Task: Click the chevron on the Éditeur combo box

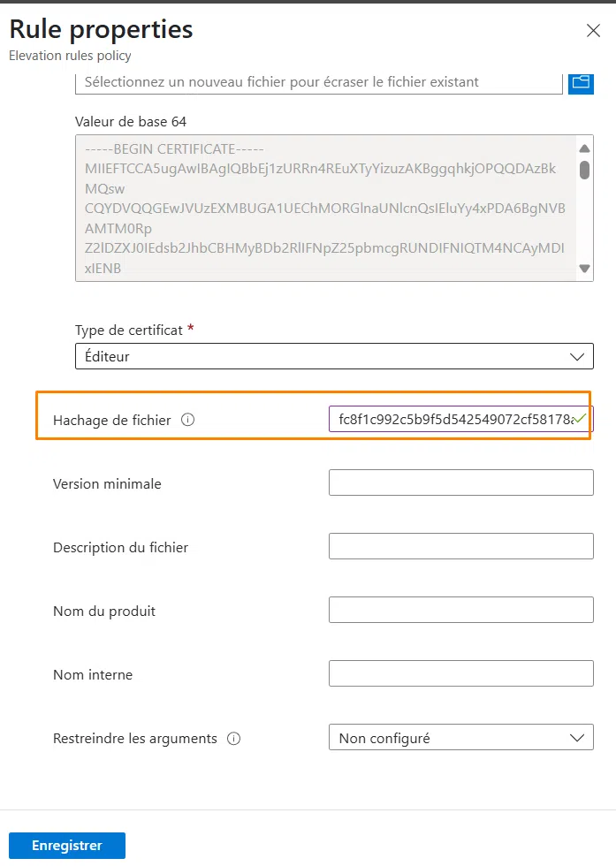Action: [578, 356]
